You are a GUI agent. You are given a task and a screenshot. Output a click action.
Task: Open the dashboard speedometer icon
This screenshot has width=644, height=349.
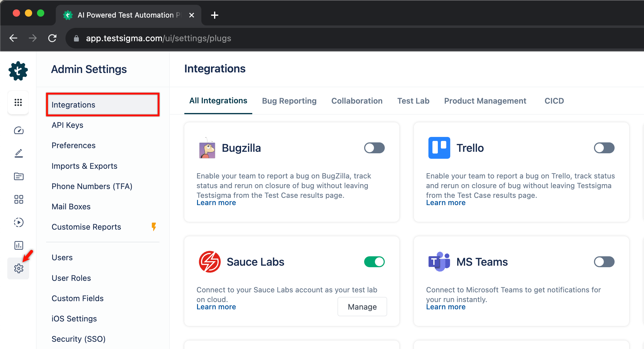(18, 131)
